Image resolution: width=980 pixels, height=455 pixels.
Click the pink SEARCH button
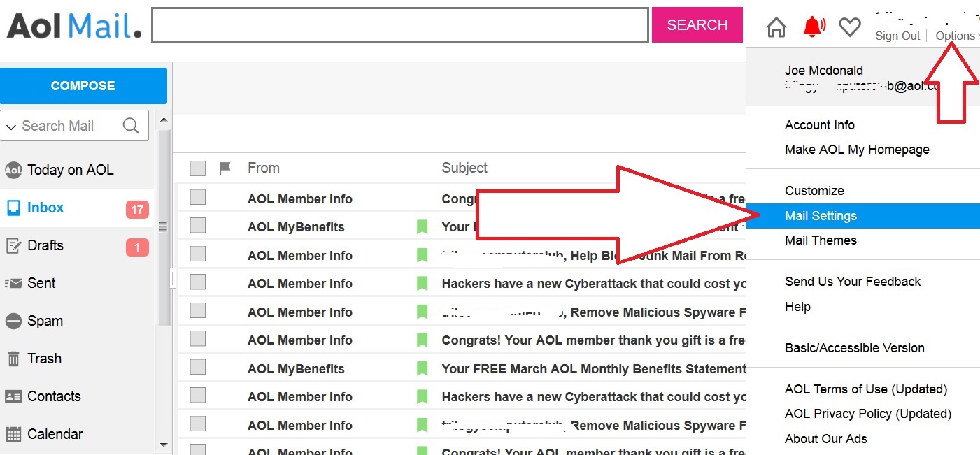click(697, 25)
